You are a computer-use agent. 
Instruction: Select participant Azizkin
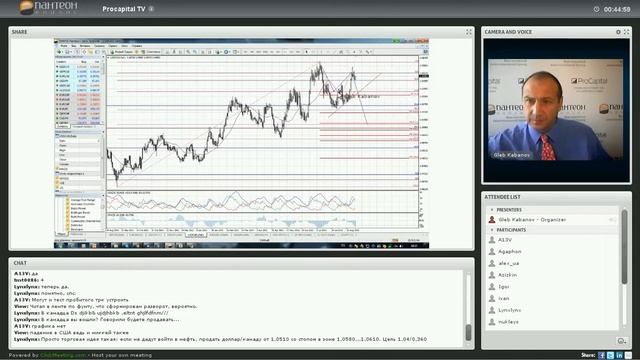click(x=553, y=275)
